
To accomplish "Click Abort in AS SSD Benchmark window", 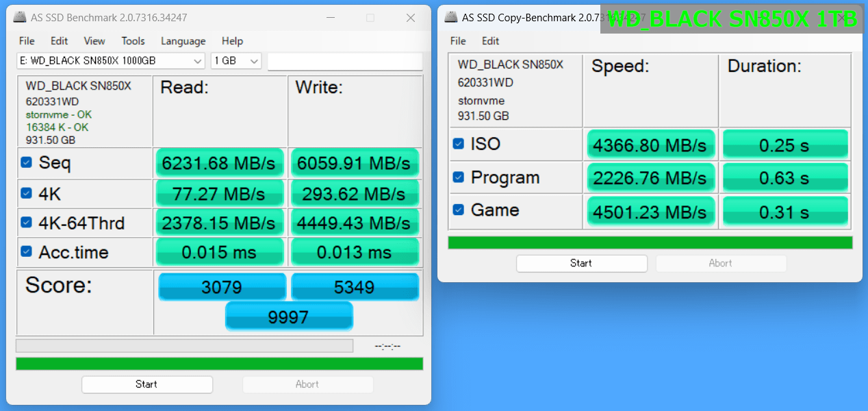I will [308, 384].
